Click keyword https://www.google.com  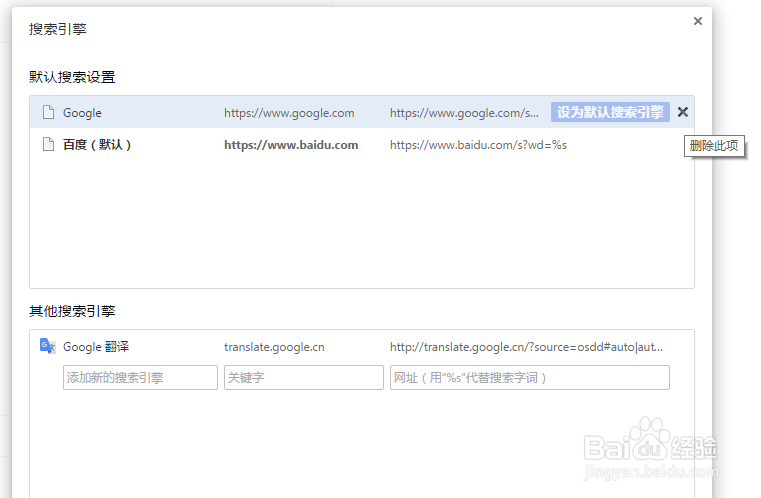pos(289,113)
